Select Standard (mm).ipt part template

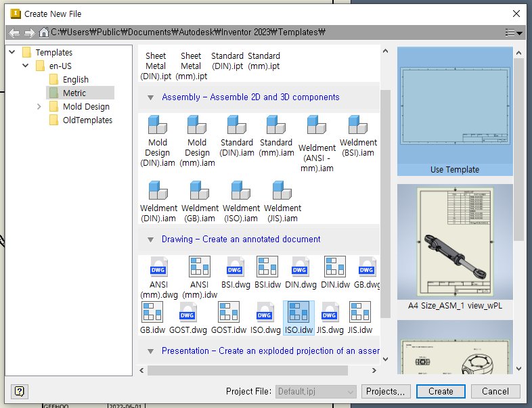pyautogui.click(x=263, y=61)
